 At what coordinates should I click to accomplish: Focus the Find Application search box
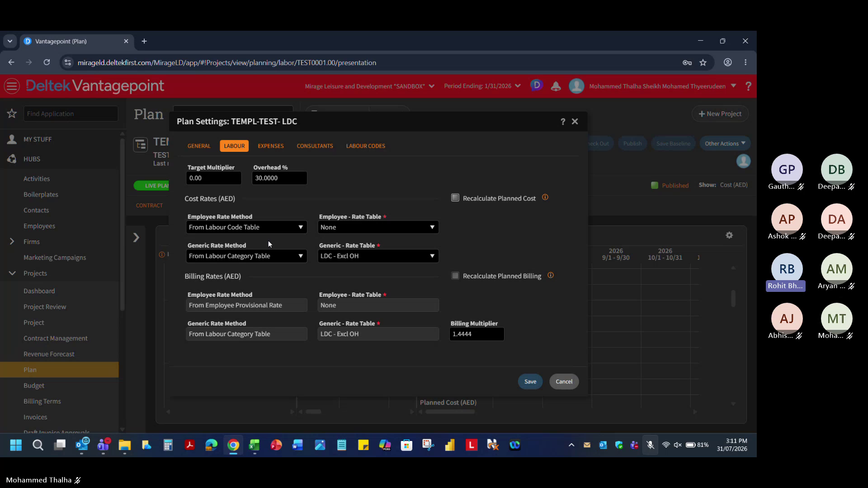tap(71, 114)
